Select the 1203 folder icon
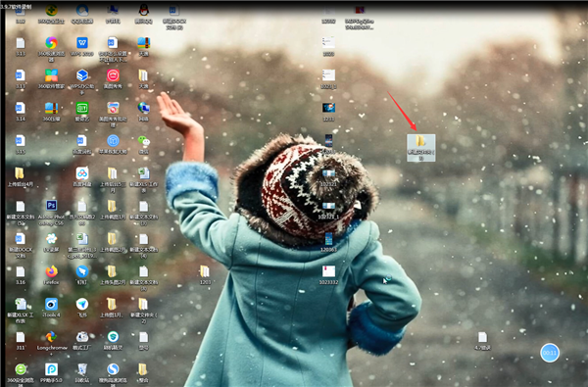 [x=205, y=274]
